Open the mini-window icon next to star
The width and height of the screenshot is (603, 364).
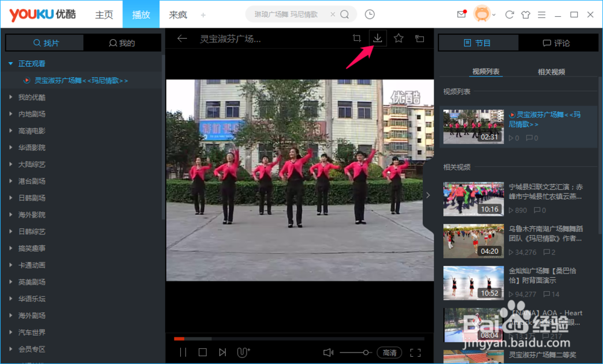click(420, 39)
